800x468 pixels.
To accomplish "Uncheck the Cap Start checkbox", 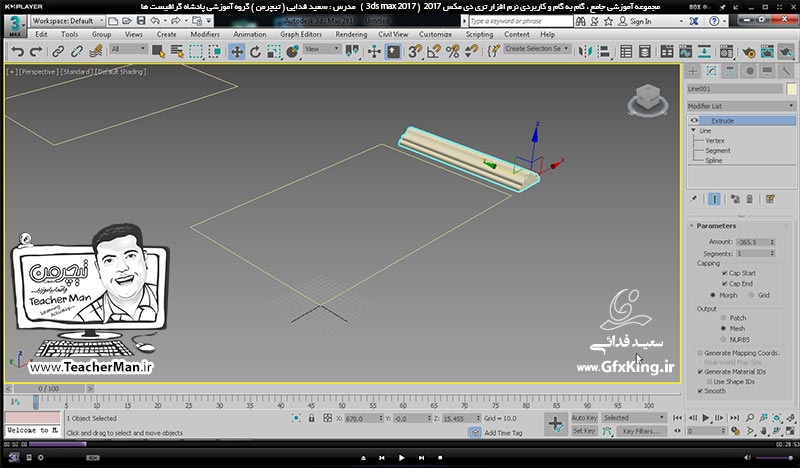I will click(x=724, y=273).
